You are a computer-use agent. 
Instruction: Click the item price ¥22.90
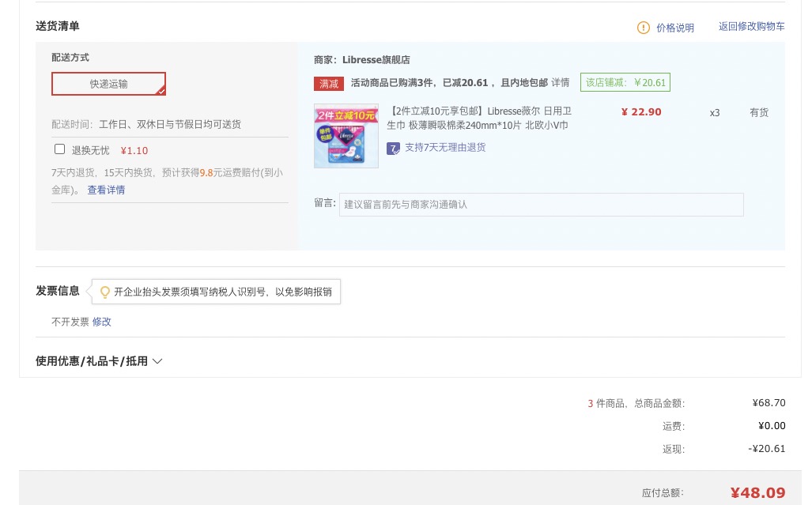[x=641, y=111]
